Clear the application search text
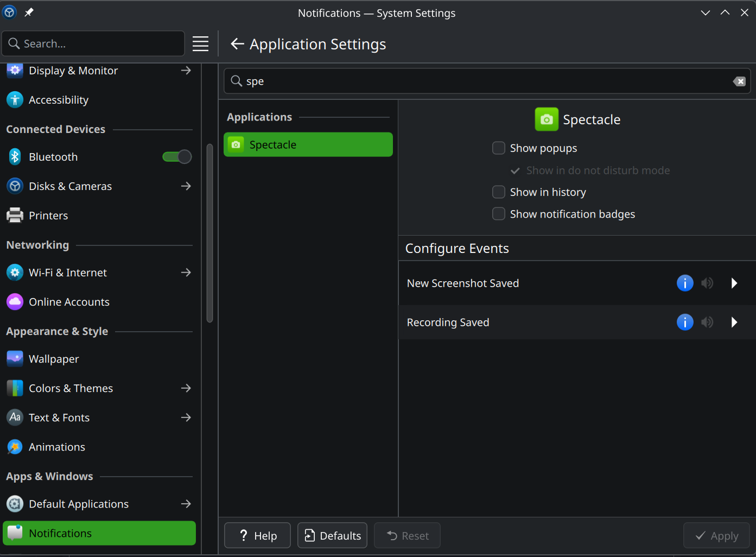This screenshot has height=557, width=756. (739, 81)
